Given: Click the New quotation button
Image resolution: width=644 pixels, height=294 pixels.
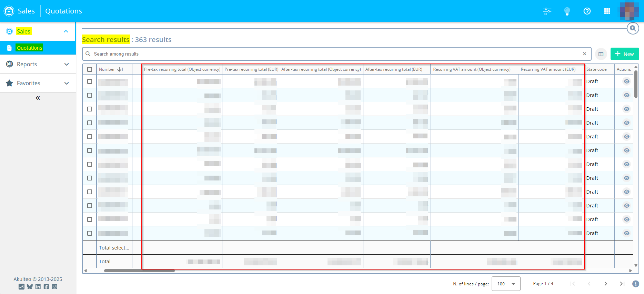Looking at the screenshot, I should pos(624,54).
